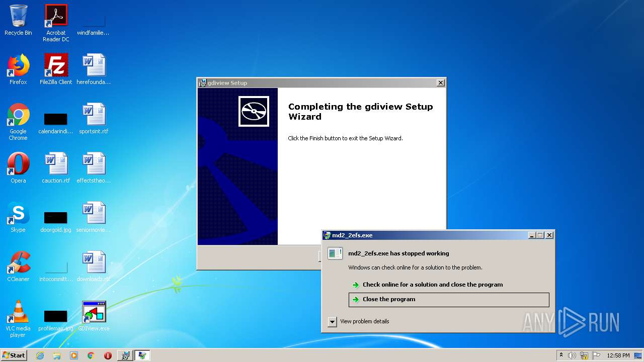
Task: Switch to md2_2efs.exe taskbar item
Action: 142,355
